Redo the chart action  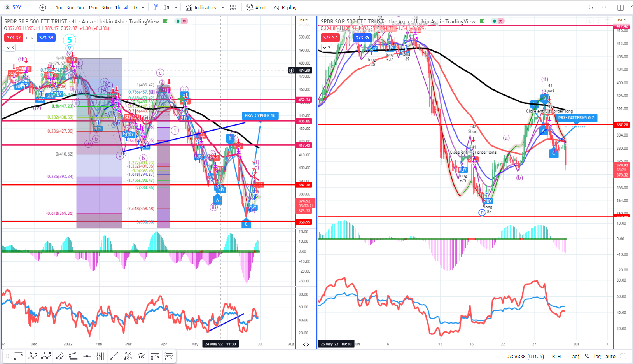(x=604, y=7)
